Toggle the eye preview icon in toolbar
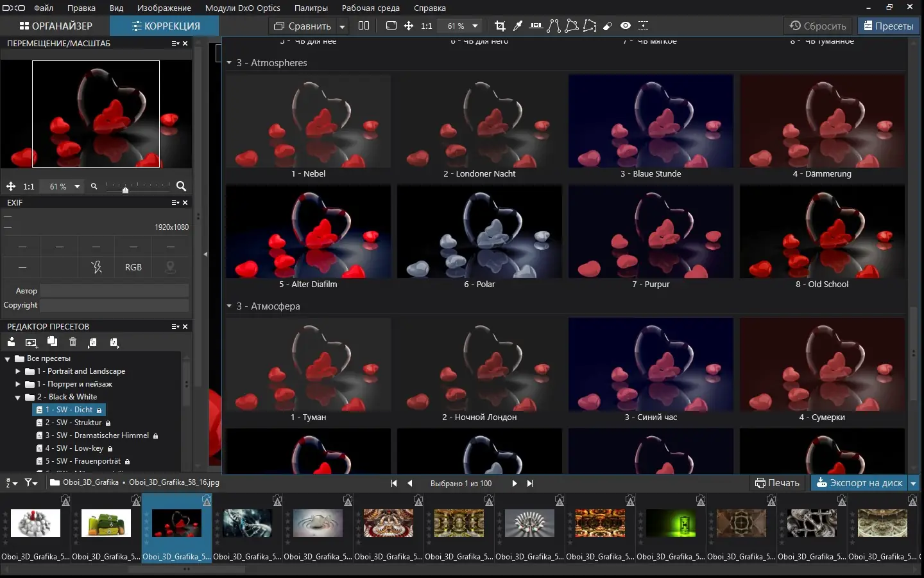 pyautogui.click(x=626, y=26)
